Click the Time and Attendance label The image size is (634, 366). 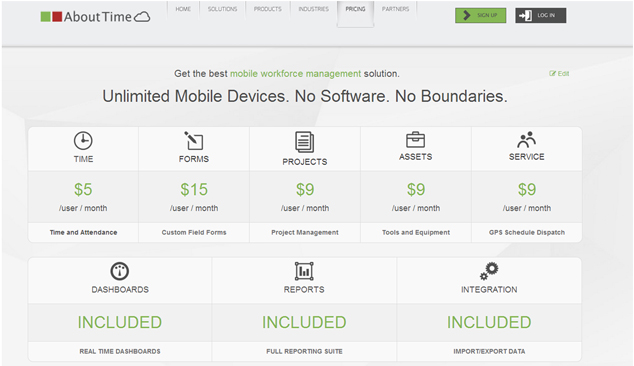83,232
